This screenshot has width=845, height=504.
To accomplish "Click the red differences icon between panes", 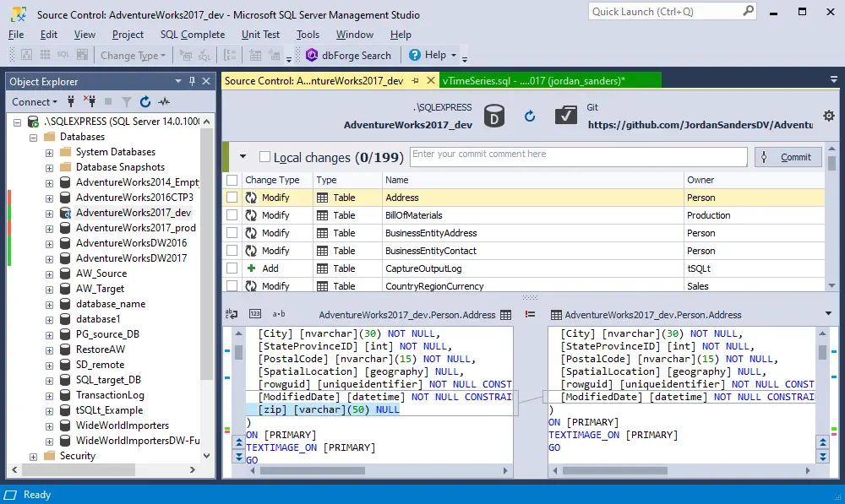I will [530, 314].
